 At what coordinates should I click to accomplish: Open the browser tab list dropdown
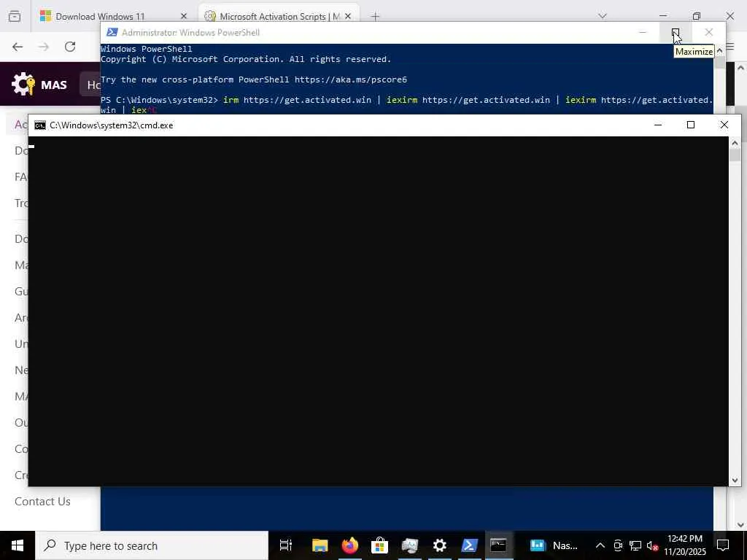click(603, 16)
